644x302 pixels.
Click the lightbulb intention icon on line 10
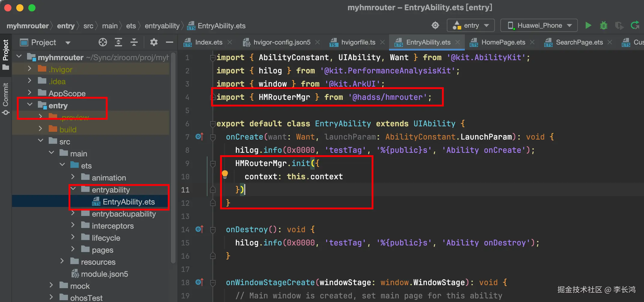[x=225, y=174]
